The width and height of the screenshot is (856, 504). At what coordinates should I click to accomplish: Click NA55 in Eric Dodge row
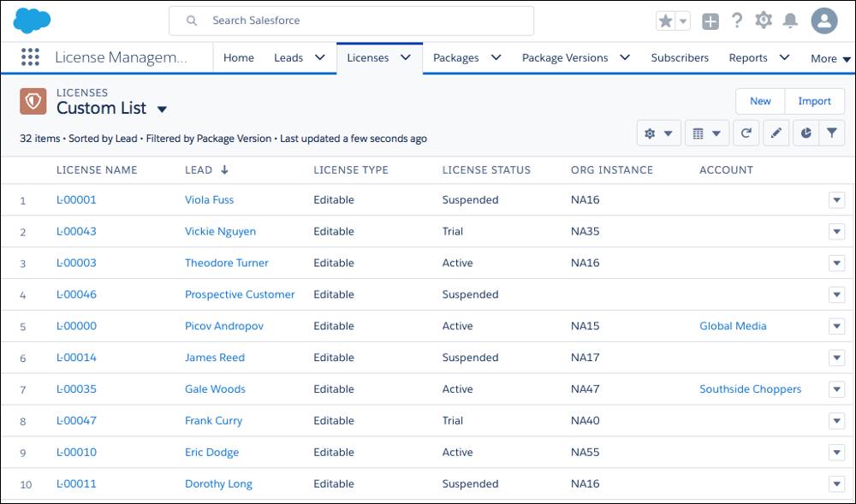tap(586, 452)
